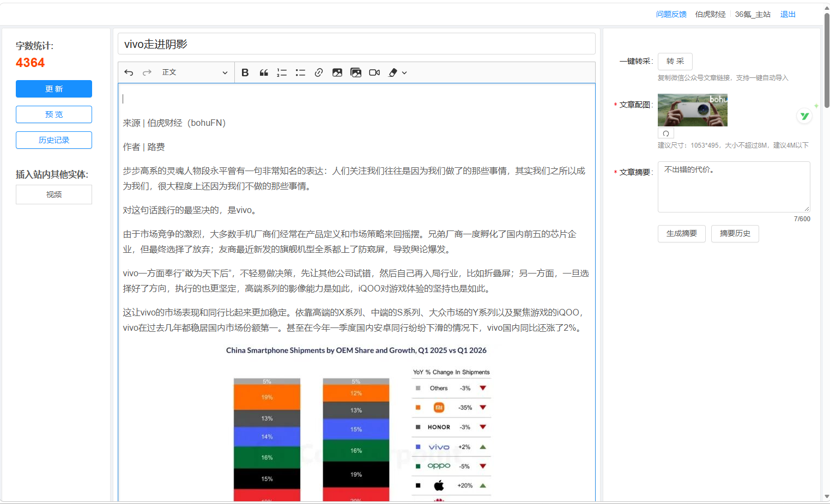The height and width of the screenshot is (504, 830).
Task: Insert a video using the camera icon
Action: tap(374, 72)
